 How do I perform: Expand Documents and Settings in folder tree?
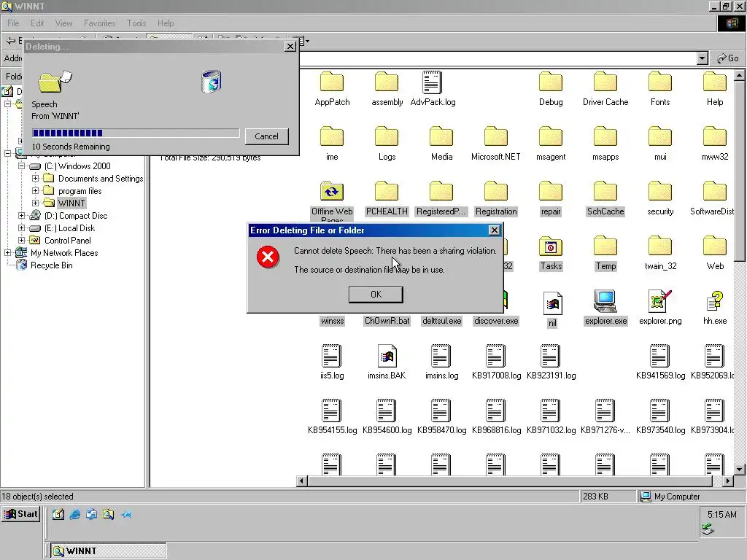point(35,178)
